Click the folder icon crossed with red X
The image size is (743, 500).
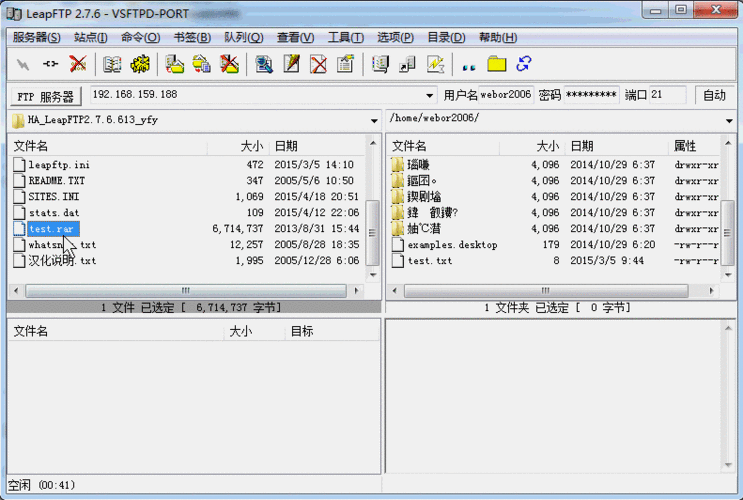229,64
